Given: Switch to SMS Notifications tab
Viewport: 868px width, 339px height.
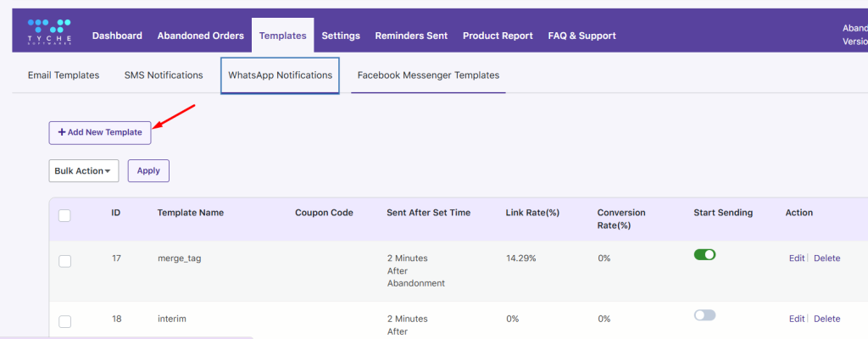Looking at the screenshot, I should [x=164, y=75].
